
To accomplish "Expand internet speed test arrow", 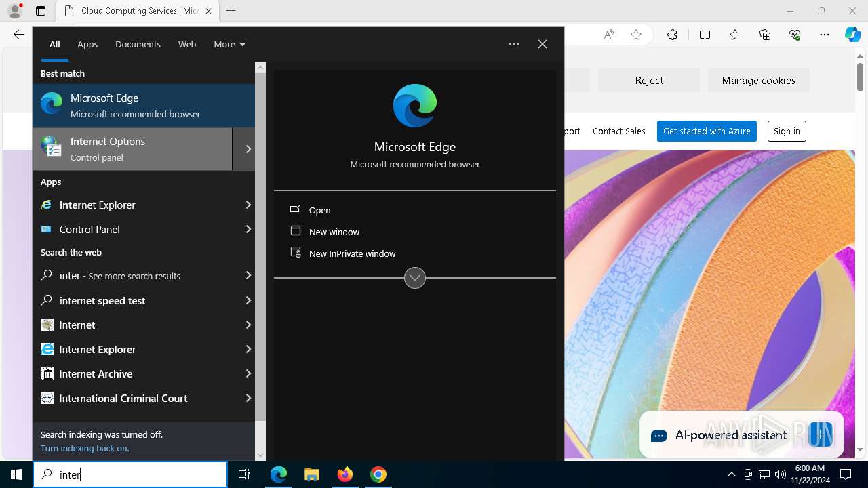I will (x=248, y=300).
